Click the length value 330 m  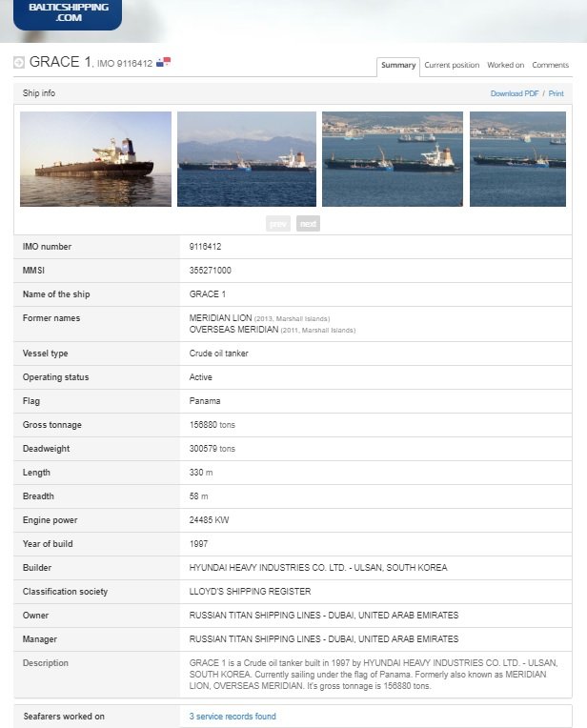point(201,473)
